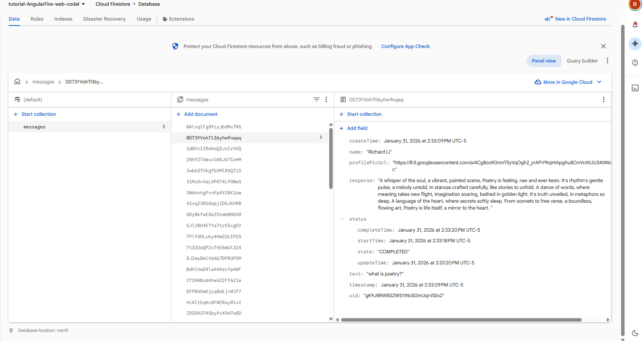
Task: Open the notifications bell icon
Action: point(635,24)
